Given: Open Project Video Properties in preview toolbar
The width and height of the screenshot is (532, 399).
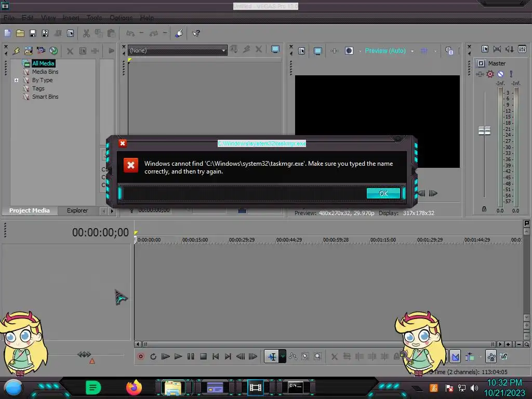Looking at the screenshot, I should tap(301, 51).
